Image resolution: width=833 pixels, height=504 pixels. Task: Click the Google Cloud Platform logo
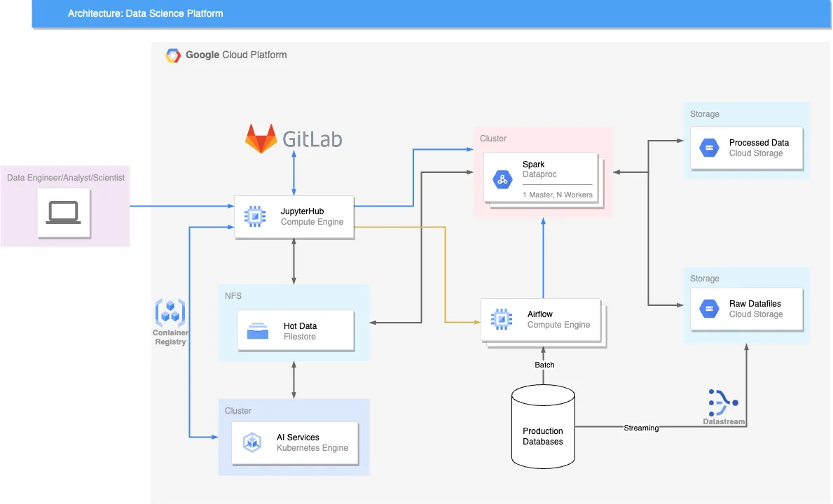173,55
